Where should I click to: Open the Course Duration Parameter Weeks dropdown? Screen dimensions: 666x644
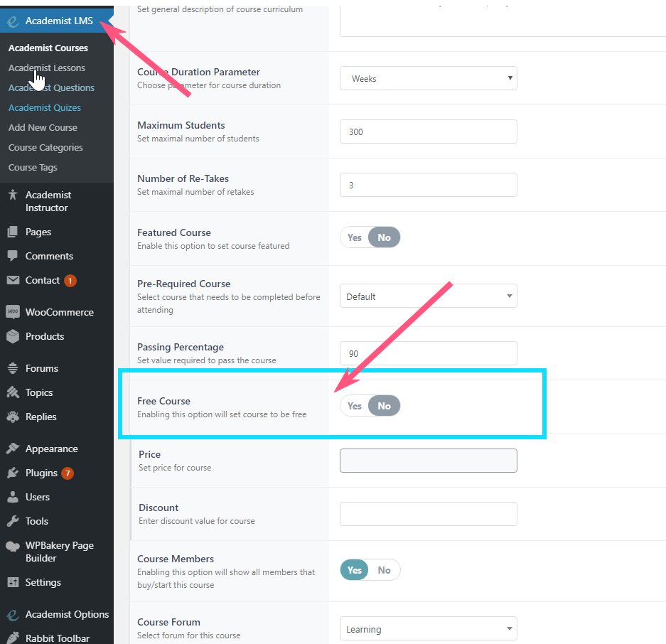[428, 79]
